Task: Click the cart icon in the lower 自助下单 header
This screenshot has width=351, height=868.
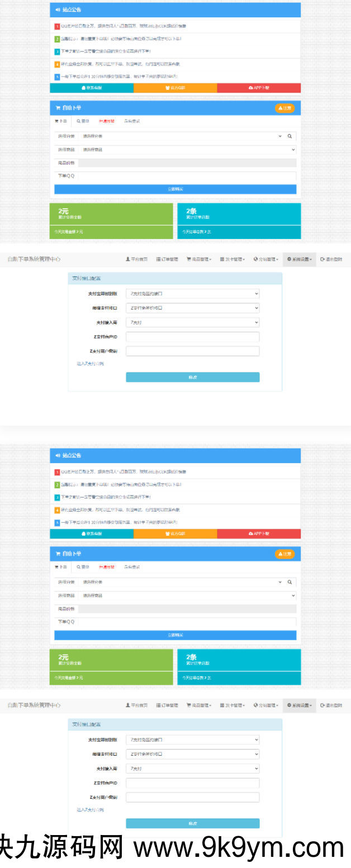Action: tap(58, 554)
